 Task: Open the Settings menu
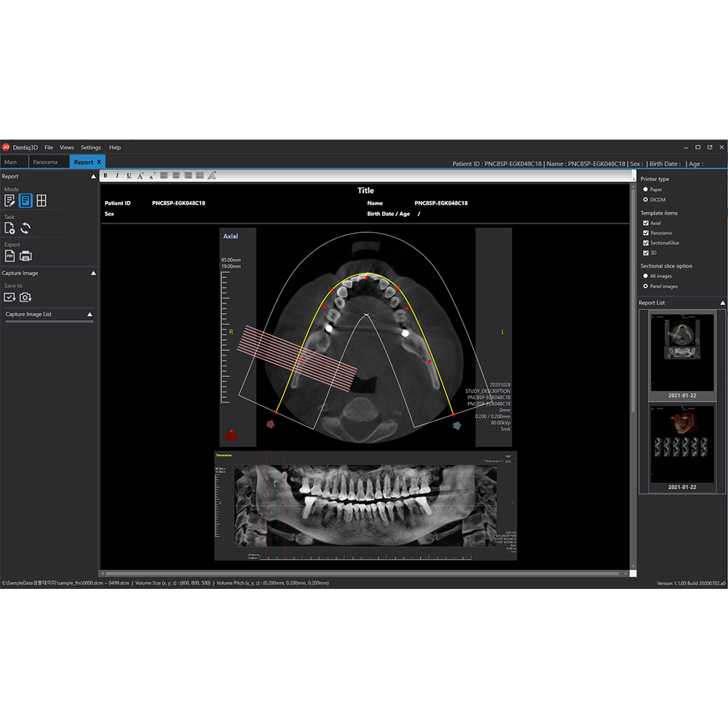[x=90, y=147]
